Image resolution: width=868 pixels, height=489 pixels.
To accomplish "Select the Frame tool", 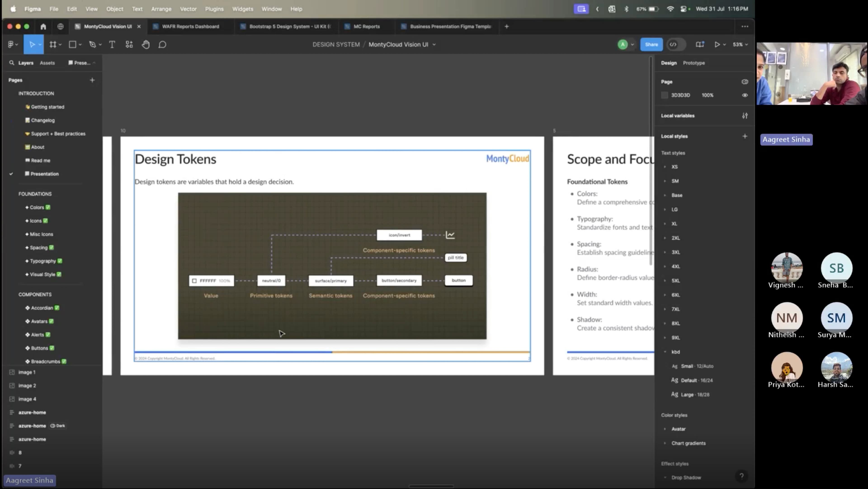I will tap(53, 45).
